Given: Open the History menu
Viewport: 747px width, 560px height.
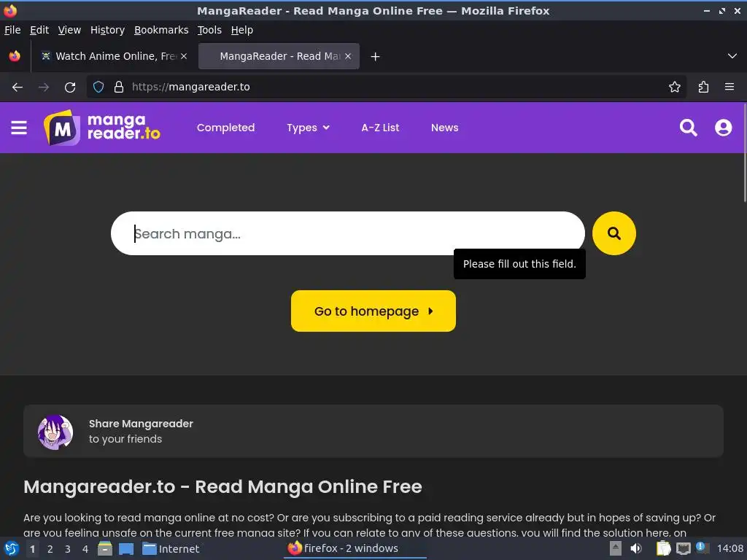Looking at the screenshot, I should point(107,30).
